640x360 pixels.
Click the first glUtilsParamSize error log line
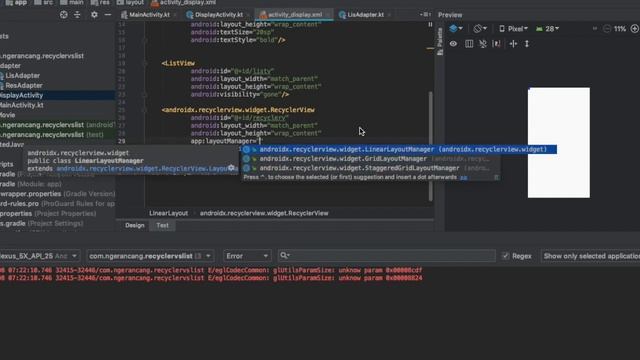[211, 270]
